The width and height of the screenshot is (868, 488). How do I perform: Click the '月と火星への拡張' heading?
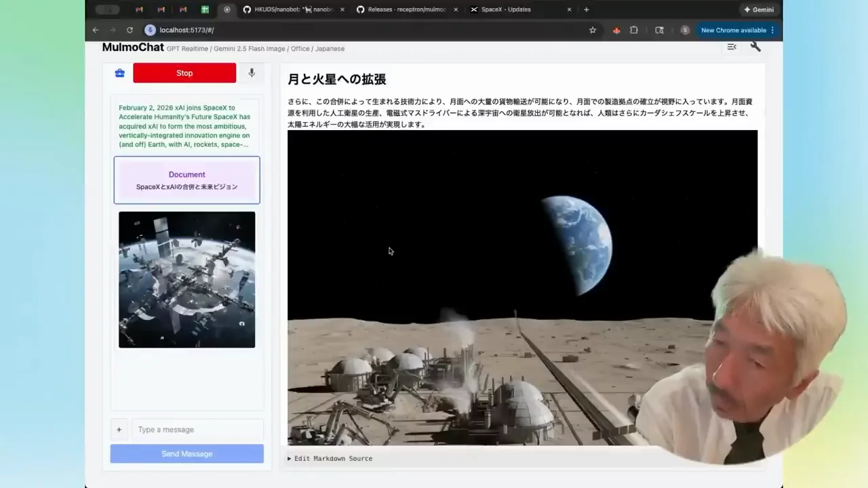pos(337,79)
